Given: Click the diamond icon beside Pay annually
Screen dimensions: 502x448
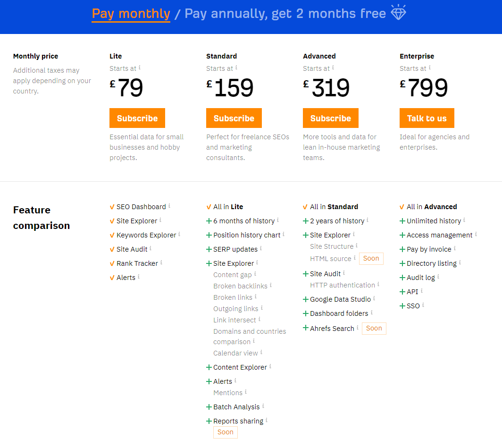Looking at the screenshot, I should click(398, 13).
